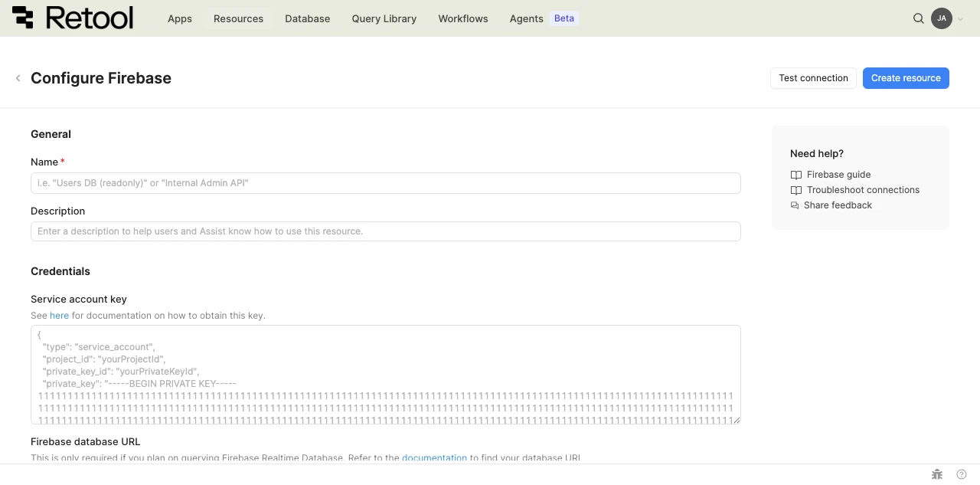Screen dimensions: 980x485
Task: Open the search magnifier icon
Action: tap(919, 18)
